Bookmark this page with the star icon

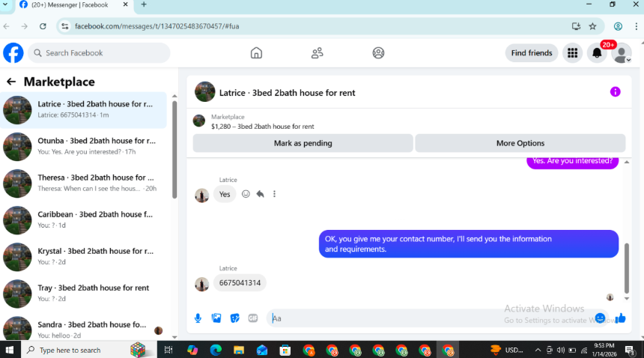[x=592, y=26]
